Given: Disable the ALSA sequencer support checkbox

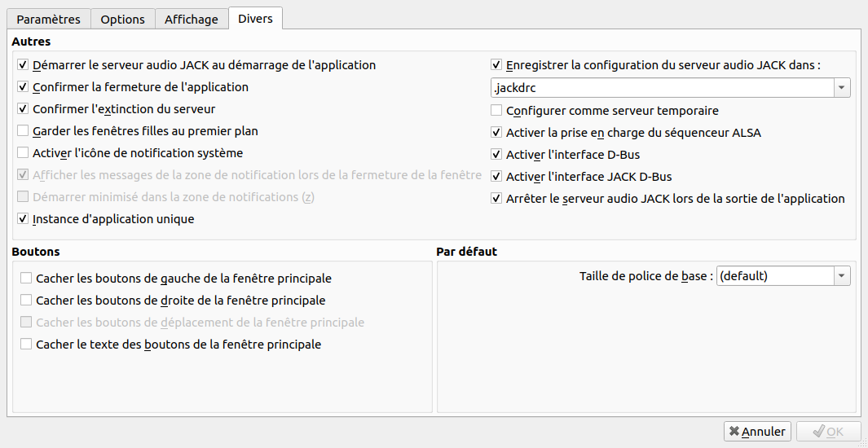Looking at the screenshot, I should [x=496, y=133].
